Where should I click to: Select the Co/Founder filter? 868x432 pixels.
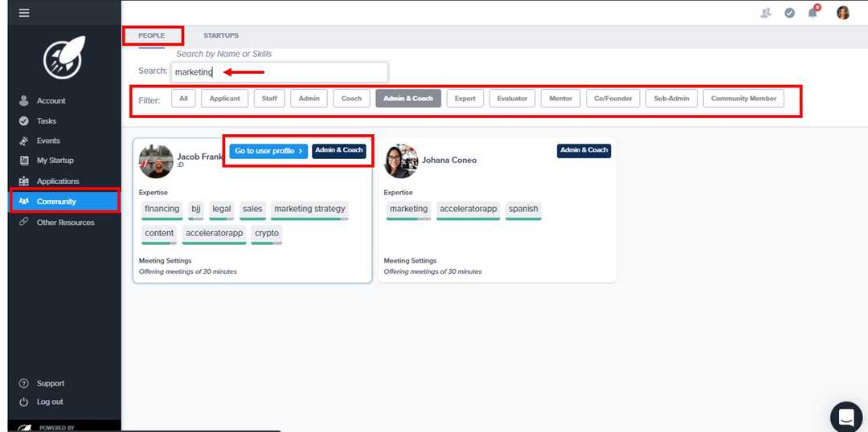[612, 99]
